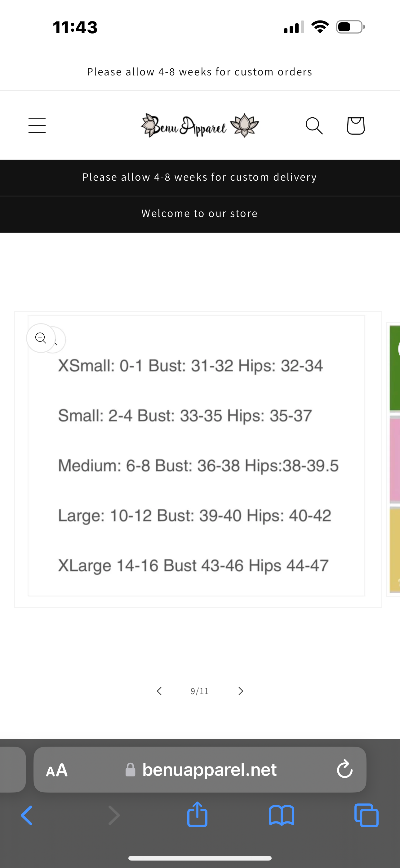
Task: Tap Safari forward navigation arrow
Action: click(x=114, y=816)
